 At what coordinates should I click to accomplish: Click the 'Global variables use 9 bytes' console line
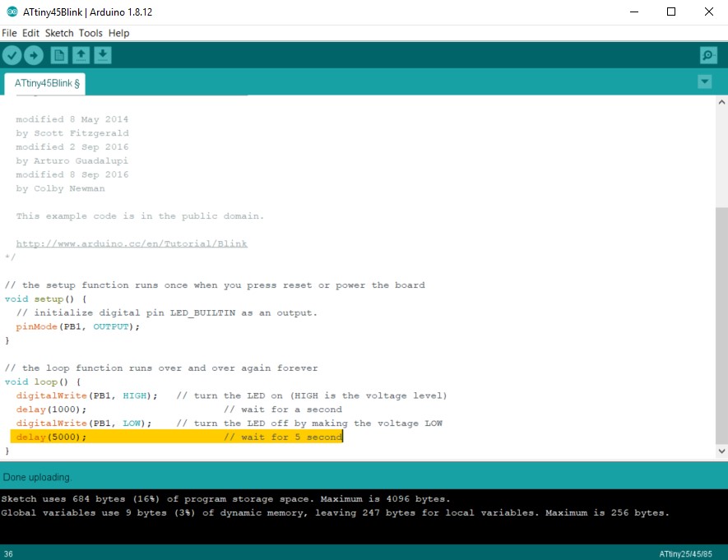click(336, 512)
